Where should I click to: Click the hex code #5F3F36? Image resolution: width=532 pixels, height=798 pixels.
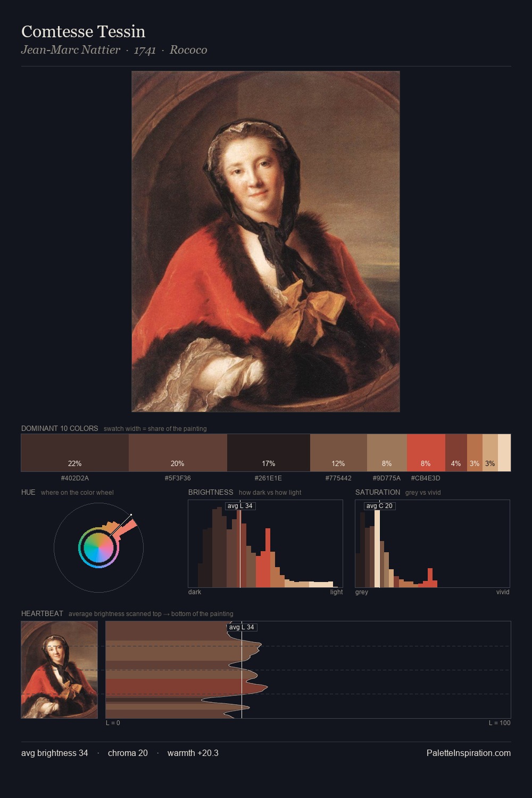[178, 478]
